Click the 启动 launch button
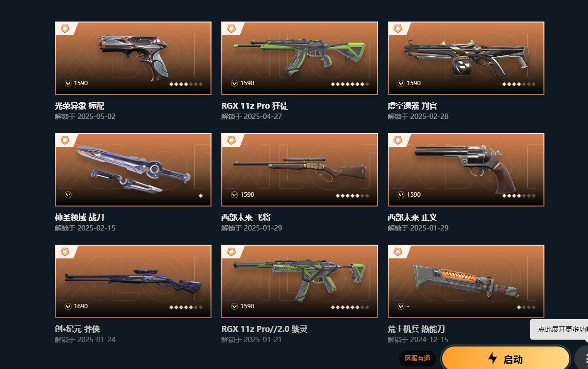The height and width of the screenshot is (369, 588). pyautogui.click(x=506, y=359)
